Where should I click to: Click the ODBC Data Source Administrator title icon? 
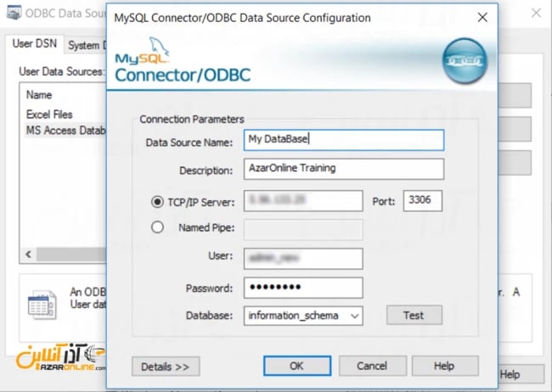14,13
